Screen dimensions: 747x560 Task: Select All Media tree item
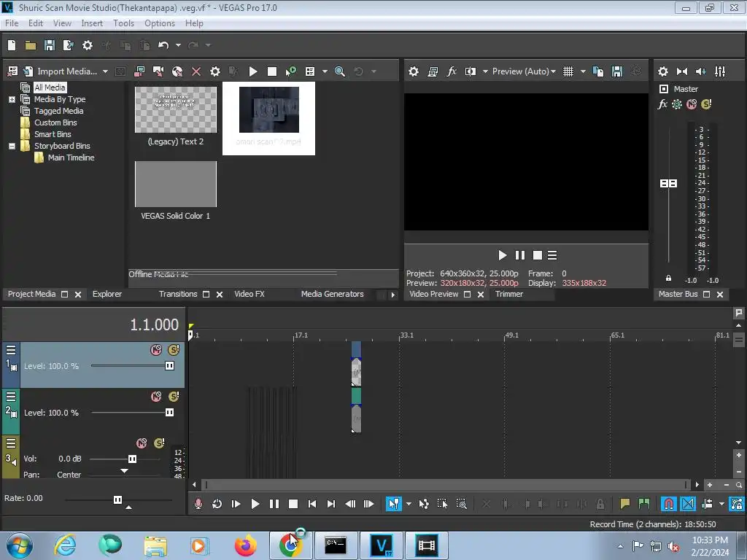tap(50, 87)
